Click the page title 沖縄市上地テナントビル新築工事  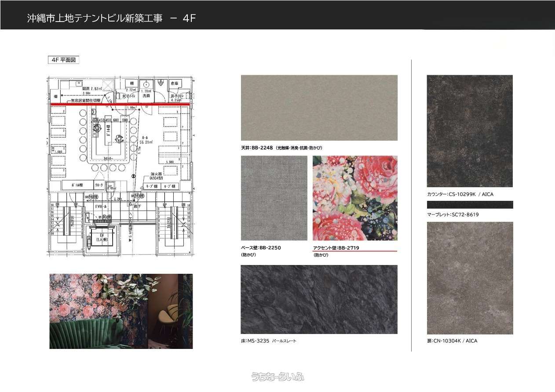click(95, 18)
